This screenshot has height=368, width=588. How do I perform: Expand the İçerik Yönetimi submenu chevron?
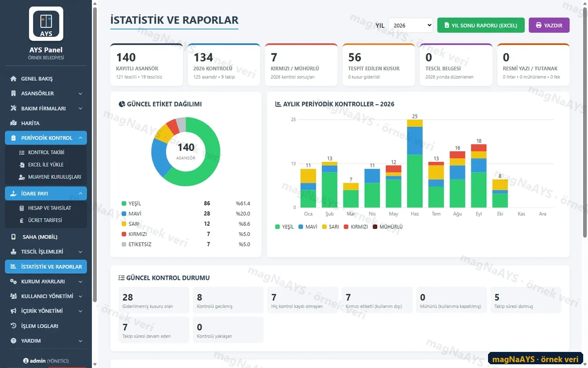tap(80, 311)
